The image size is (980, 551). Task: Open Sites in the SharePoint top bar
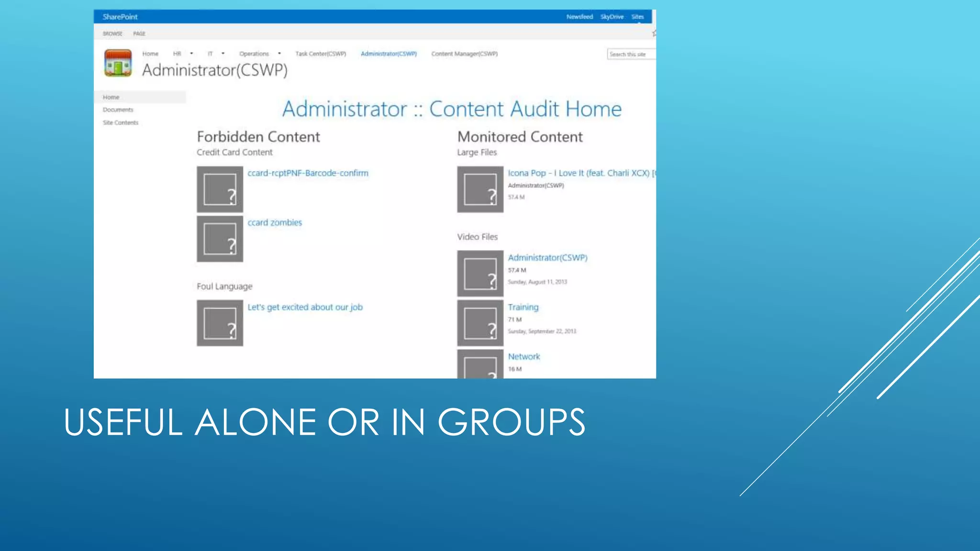coord(637,17)
